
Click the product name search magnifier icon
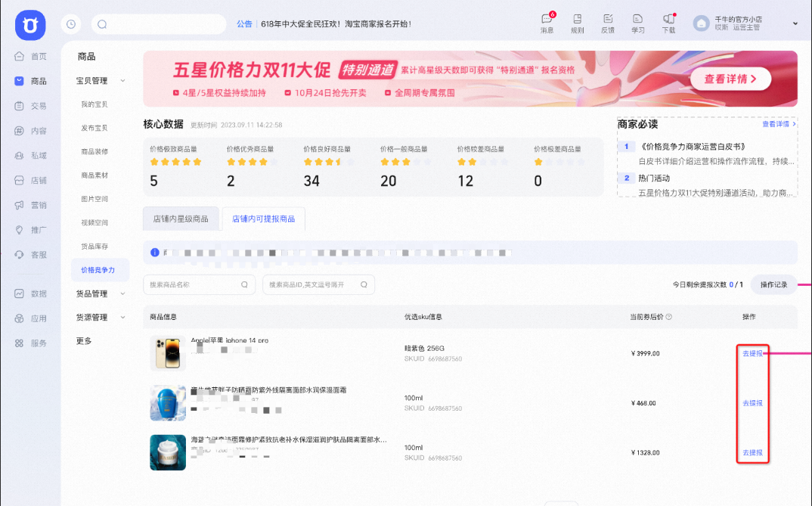click(244, 284)
